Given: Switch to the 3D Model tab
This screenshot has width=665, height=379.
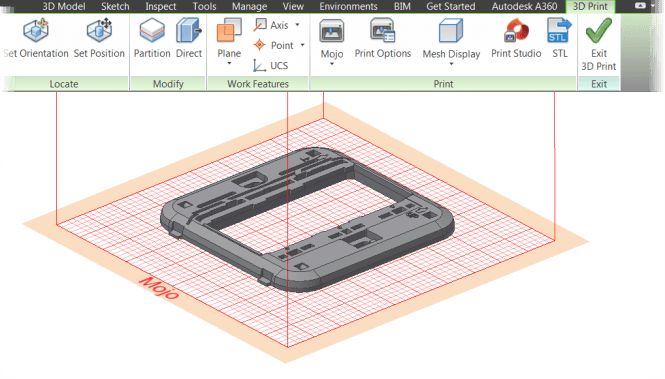Looking at the screenshot, I should pos(64,6).
